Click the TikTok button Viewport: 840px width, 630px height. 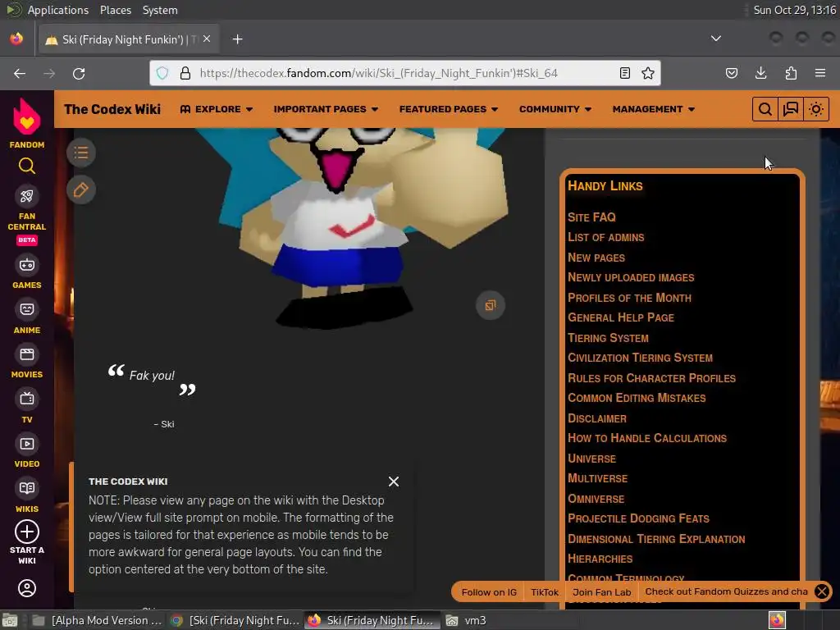pos(545,592)
